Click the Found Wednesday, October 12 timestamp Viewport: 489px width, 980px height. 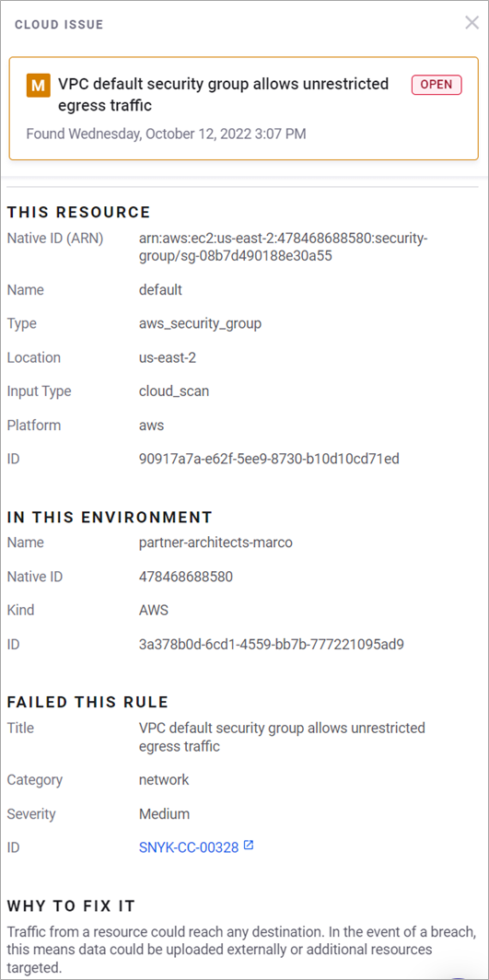pyautogui.click(x=166, y=134)
